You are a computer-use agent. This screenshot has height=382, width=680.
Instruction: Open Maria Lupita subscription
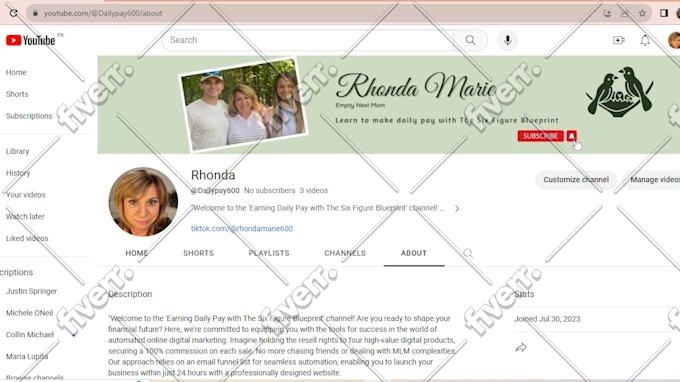(x=27, y=356)
